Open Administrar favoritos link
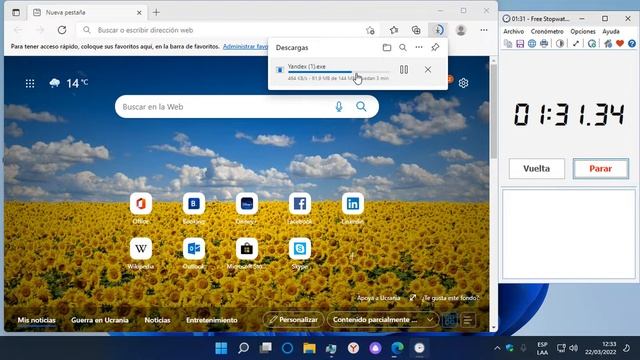Viewport: 640px width, 360px height. point(245,47)
